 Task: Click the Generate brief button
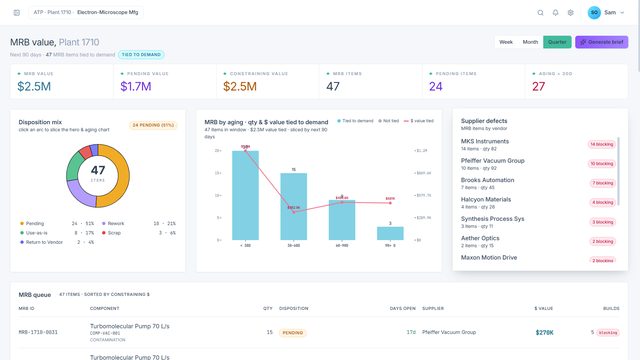[602, 42]
